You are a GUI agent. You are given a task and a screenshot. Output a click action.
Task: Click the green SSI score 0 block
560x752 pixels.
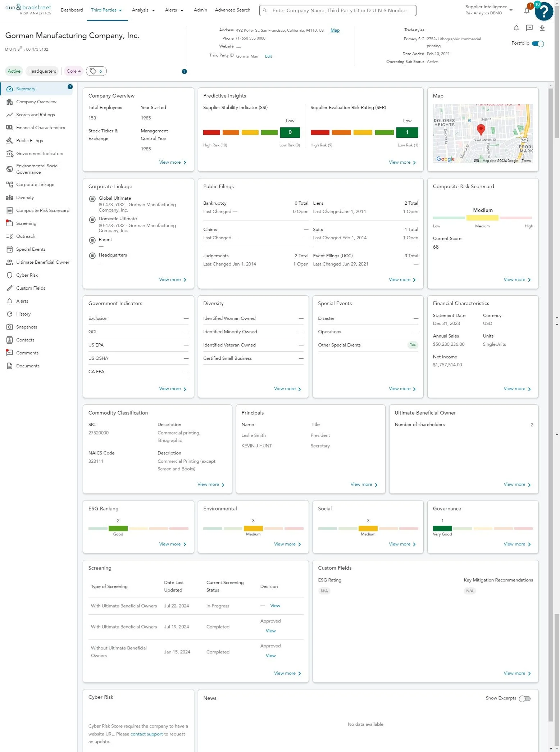[290, 132]
